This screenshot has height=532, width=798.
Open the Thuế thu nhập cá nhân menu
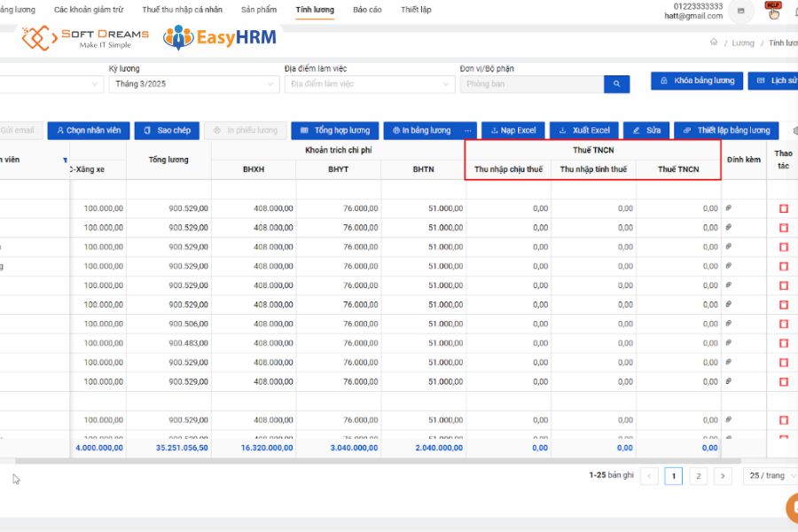pos(182,10)
